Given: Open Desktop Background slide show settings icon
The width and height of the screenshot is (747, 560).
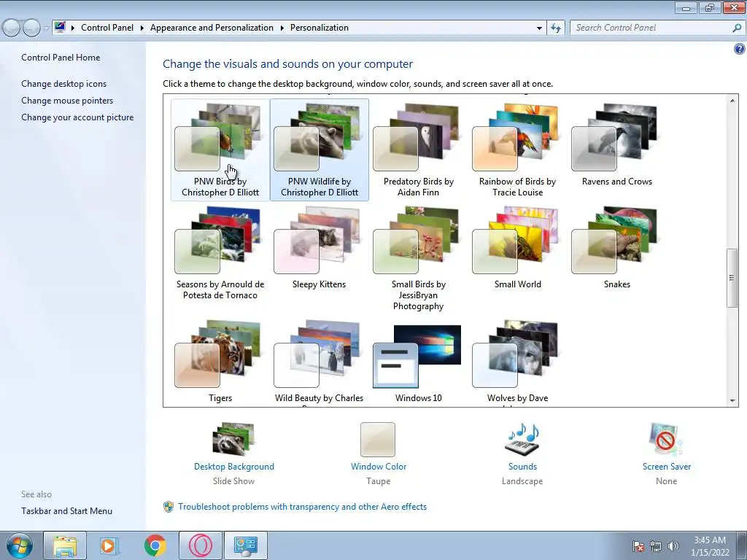Looking at the screenshot, I should tap(233, 439).
